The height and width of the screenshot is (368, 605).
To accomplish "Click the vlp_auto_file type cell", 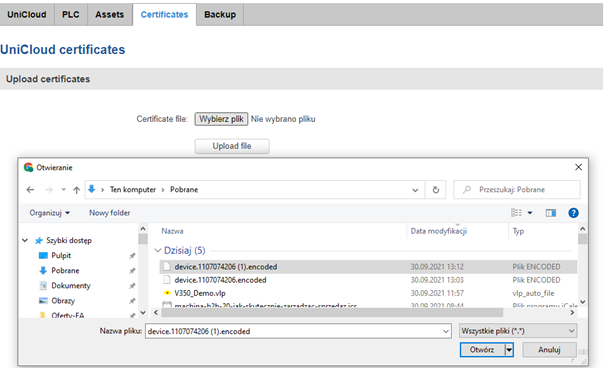I will (x=533, y=293).
